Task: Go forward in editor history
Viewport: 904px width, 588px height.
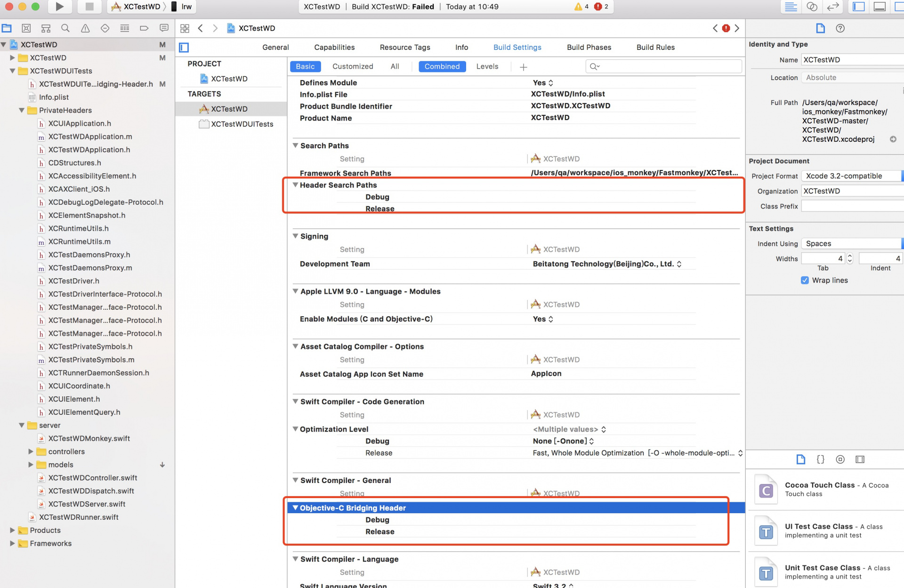Action: [215, 28]
